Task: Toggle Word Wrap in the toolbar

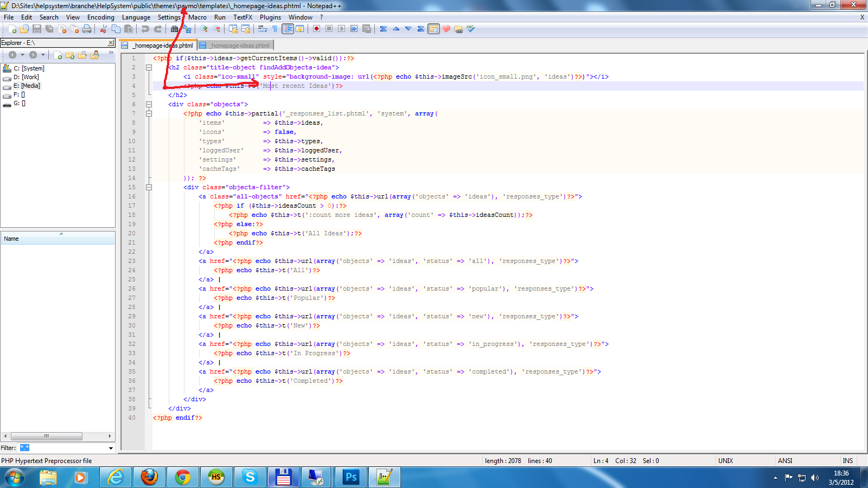Action: 263,29
